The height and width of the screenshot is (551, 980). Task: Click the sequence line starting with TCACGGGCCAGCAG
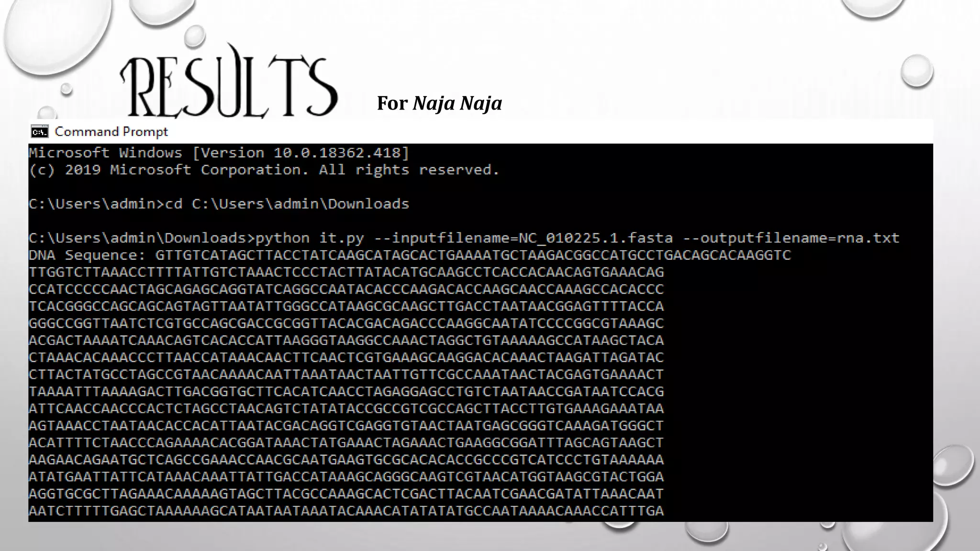[x=346, y=307]
